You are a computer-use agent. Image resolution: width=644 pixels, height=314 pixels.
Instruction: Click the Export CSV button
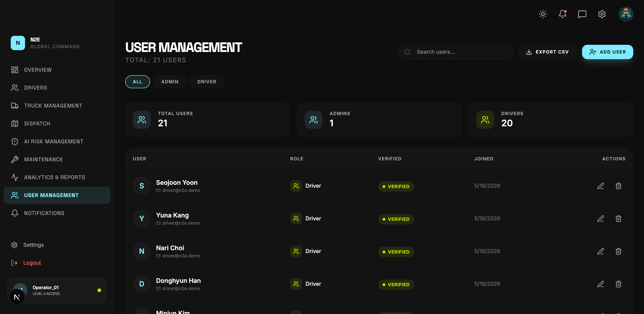coord(547,52)
